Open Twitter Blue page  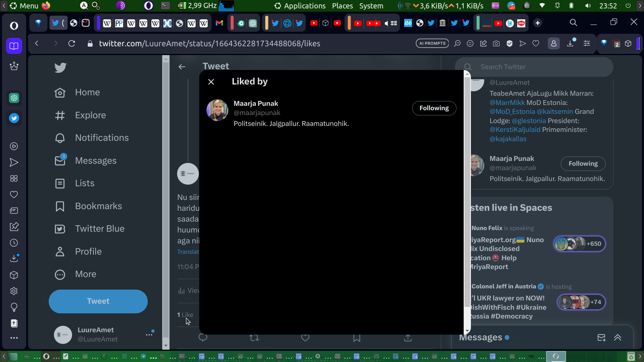pyautogui.click(x=90, y=229)
